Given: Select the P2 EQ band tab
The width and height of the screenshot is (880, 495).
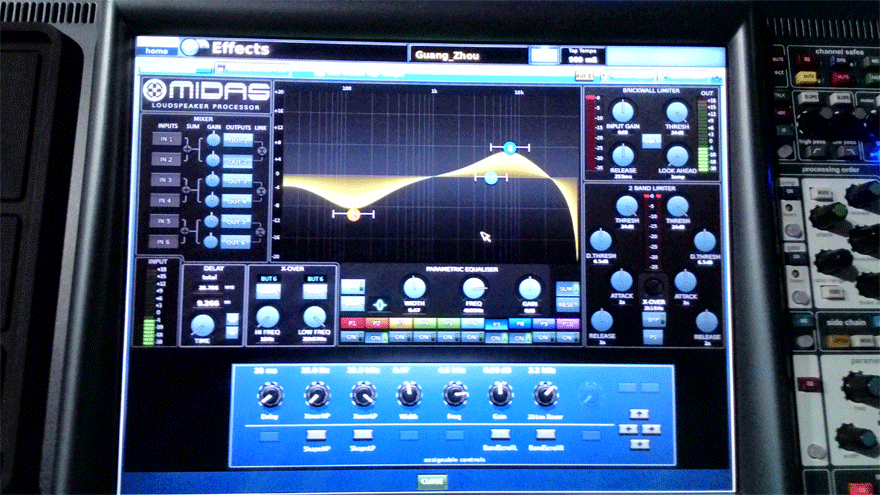Looking at the screenshot, I should click(x=377, y=324).
